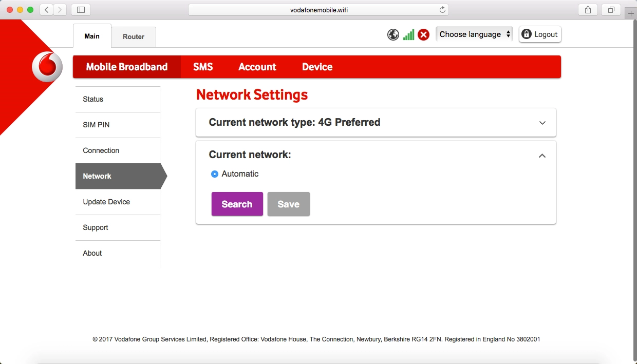Viewport: 637px width, 364px height.
Task: Reload the page with the refresh icon
Action: [442, 10]
